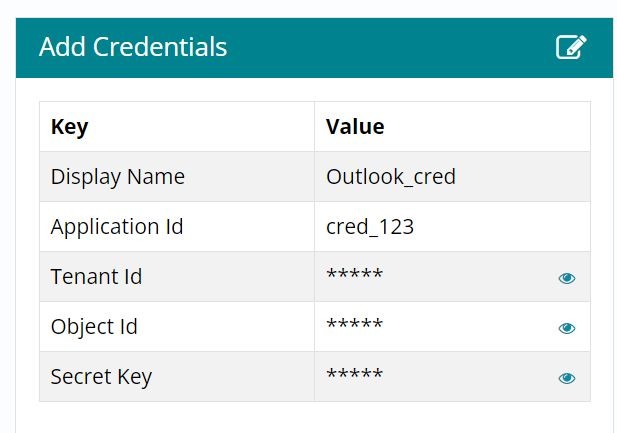
Task: Click the Value column header
Action: (x=355, y=127)
